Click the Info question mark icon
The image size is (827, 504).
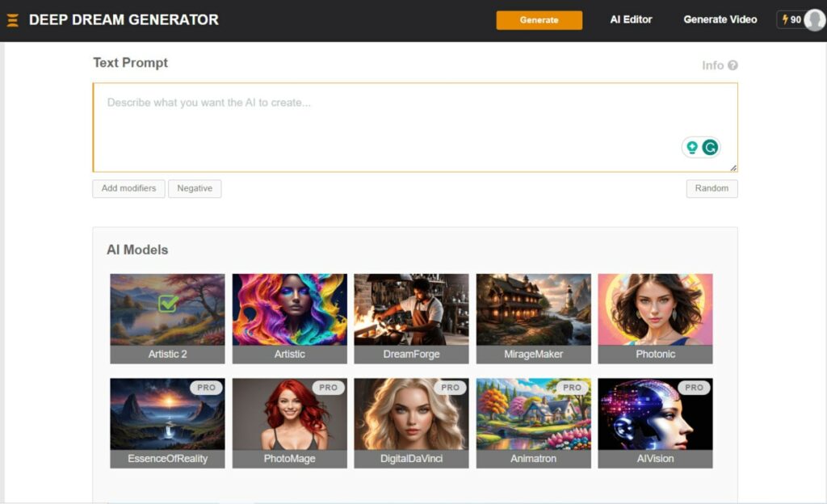pyautogui.click(x=733, y=65)
